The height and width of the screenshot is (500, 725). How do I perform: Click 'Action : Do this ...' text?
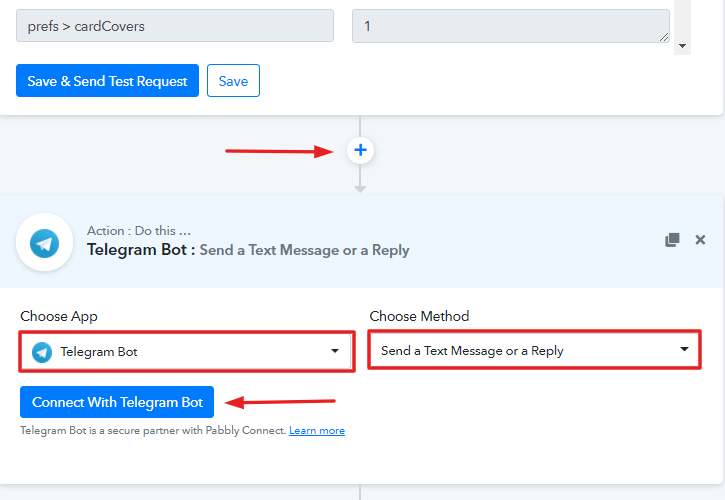(139, 230)
